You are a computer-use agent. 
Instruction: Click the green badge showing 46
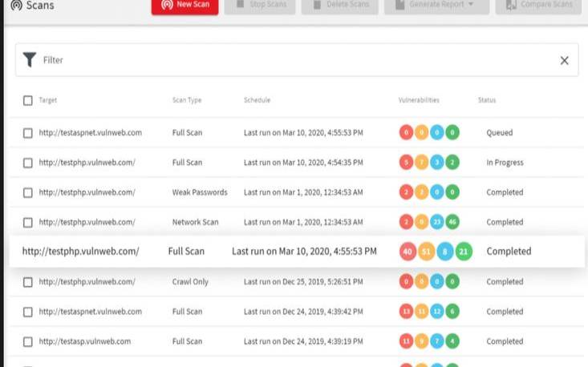point(452,222)
